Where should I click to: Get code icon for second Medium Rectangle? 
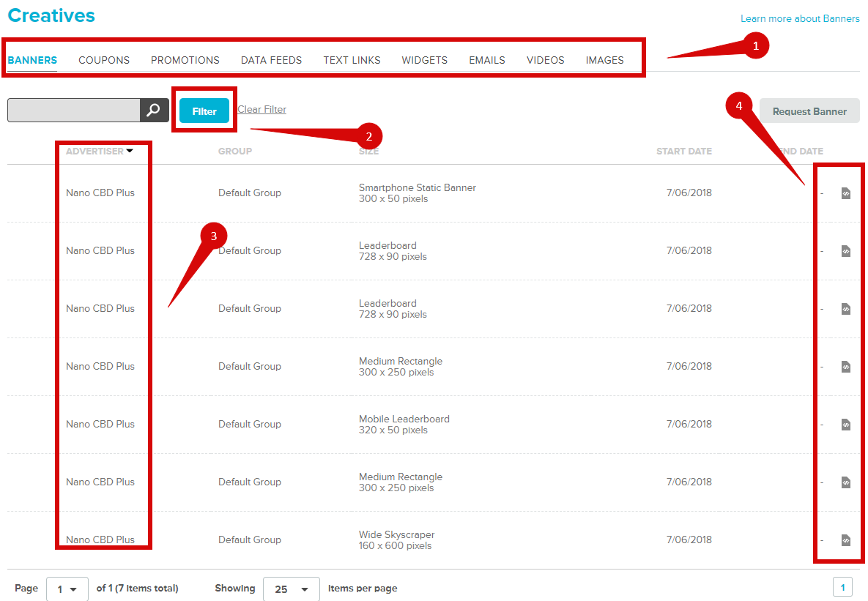point(845,482)
